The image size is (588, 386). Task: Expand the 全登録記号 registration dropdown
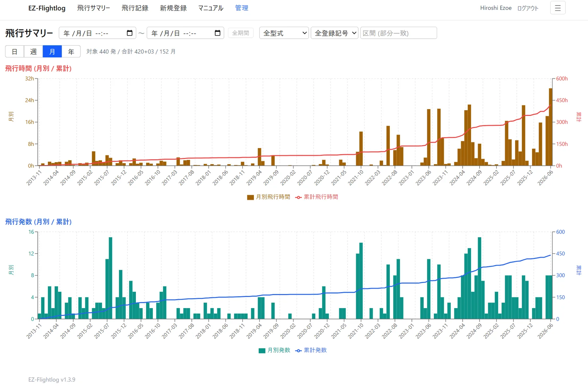pos(335,33)
